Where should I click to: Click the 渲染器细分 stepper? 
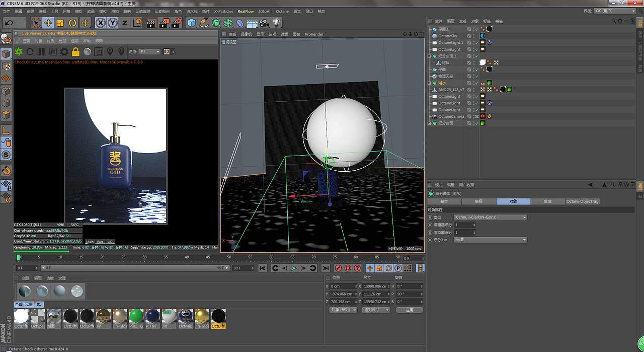(474, 232)
